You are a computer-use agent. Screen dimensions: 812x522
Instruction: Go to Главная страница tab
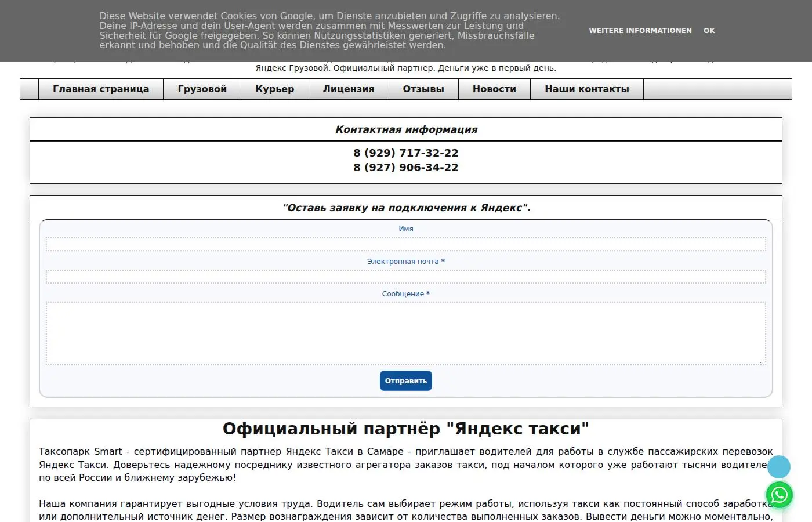click(101, 89)
